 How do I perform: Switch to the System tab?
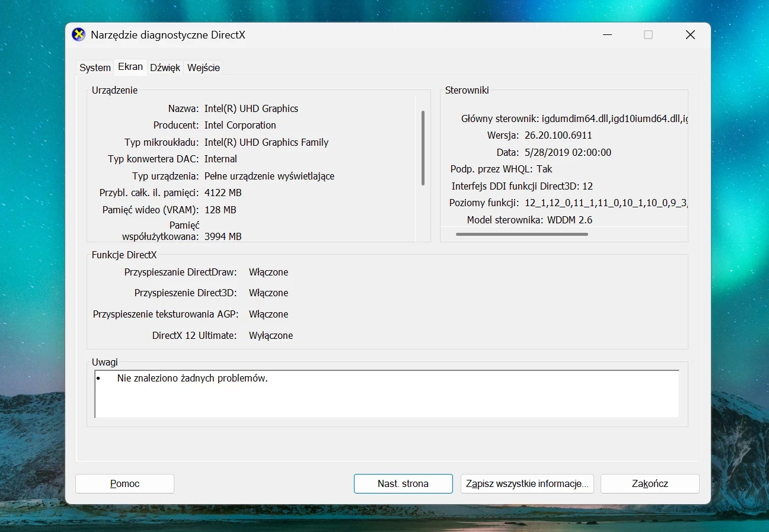click(95, 68)
